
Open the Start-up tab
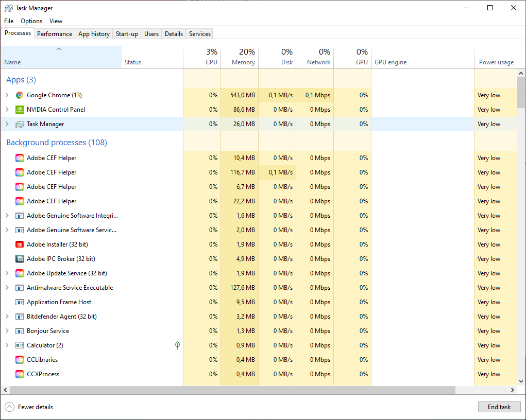click(x=127, y=34)
